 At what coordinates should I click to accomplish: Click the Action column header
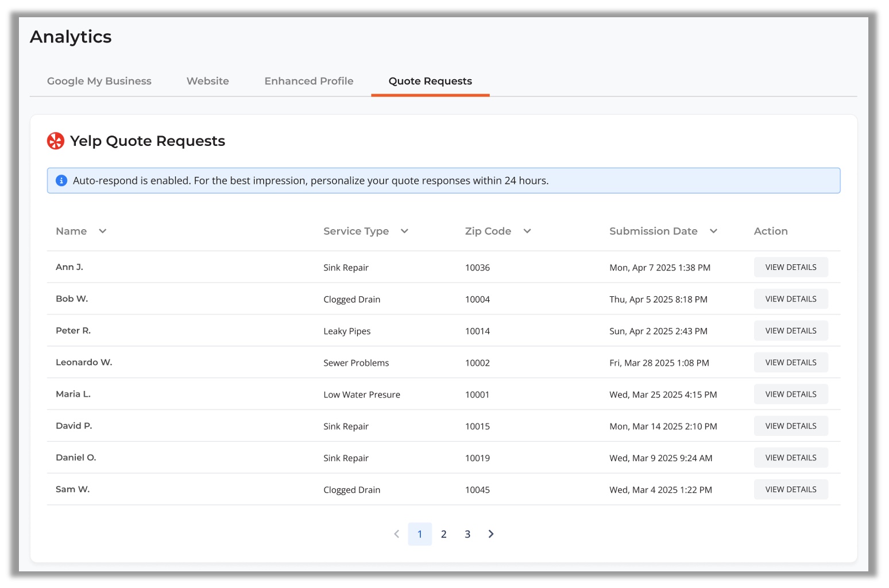pyautogui.click(x=771, y=231)
